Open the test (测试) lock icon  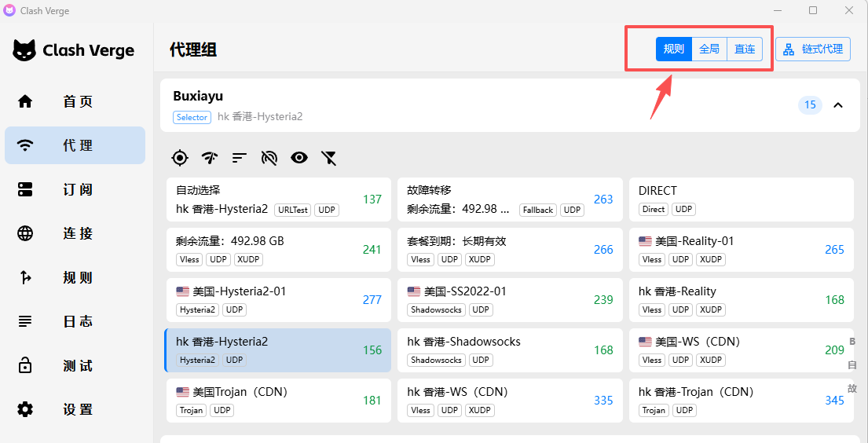(x=25, y=365)
